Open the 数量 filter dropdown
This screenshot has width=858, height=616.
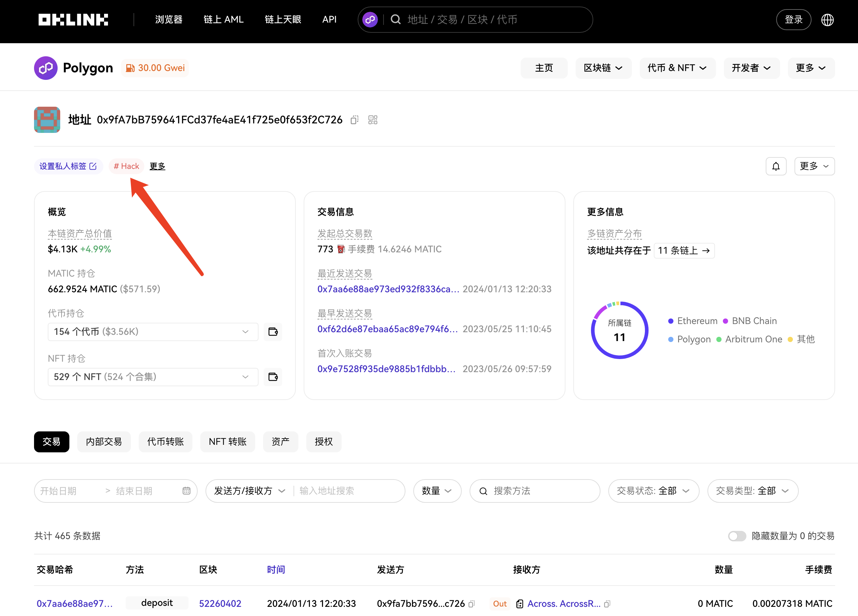coord(437,491)
